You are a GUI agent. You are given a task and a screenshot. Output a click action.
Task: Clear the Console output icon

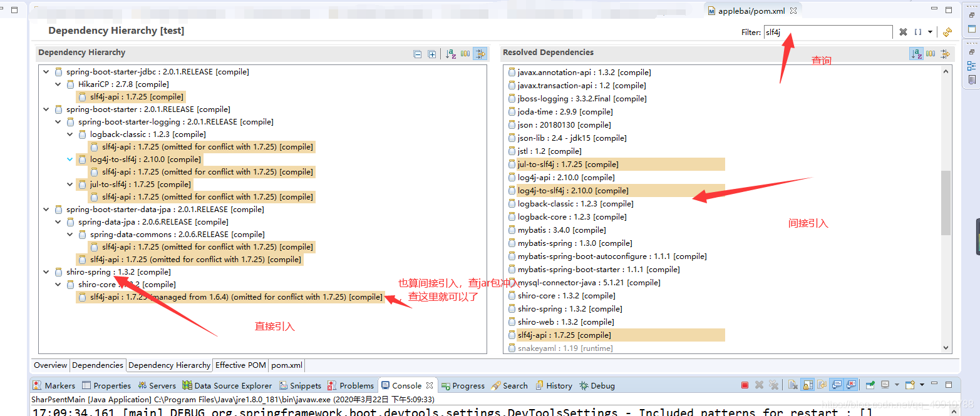click(x=793, y=385)
